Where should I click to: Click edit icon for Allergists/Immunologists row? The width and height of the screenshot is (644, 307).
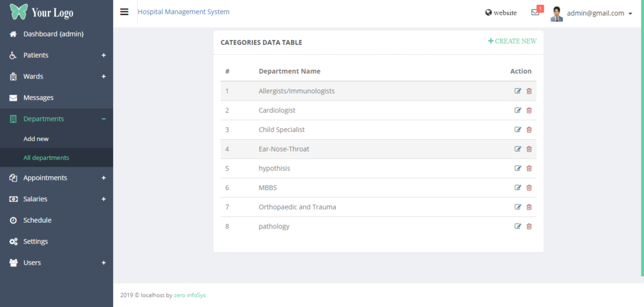tap(518, 91)
